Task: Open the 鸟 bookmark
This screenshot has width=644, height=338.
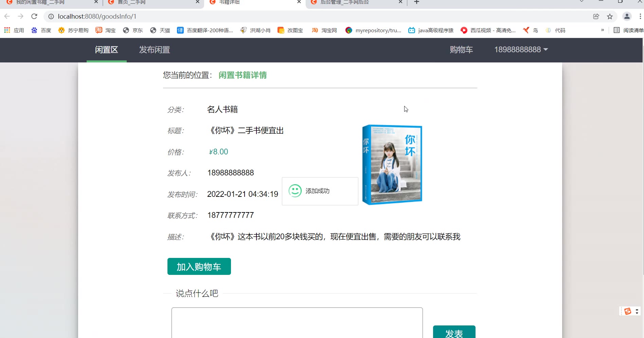Action: click(x=531, y=30)
